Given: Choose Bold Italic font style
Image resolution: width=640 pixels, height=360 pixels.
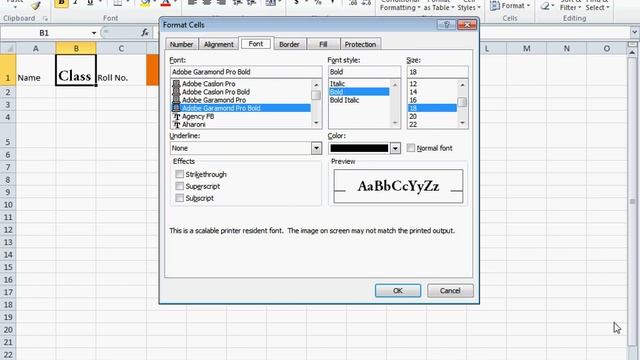Looking at the screenshot, I should click(x=344, y=100).
